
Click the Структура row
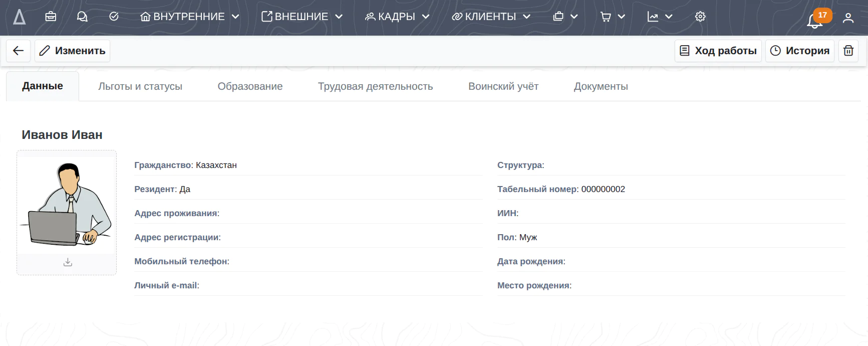(x=671, y=165)
